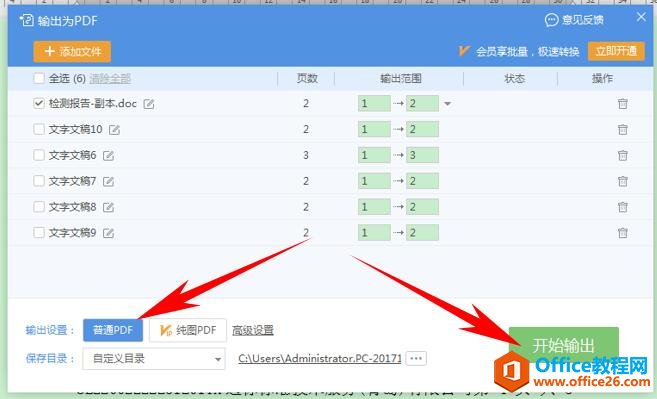Image resolution: width=657 pixels, height=399 pixels.
Task: Open 意见反馈 feedback
Action: click(x=574, y=20)
